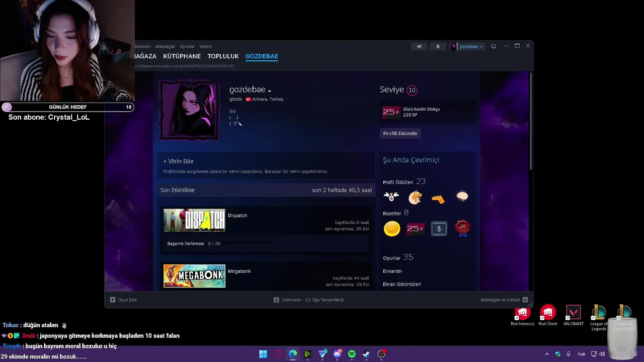Viewport: 644px width, 362px height.
Task: Open the Oyunlar menu
Action: pyautogui.click(x=187, y=46)
